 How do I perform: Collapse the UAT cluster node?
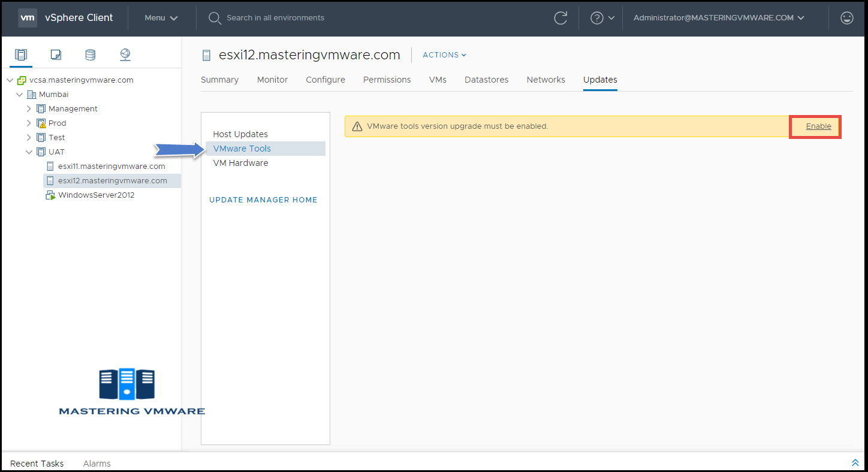tap(29, 152)
